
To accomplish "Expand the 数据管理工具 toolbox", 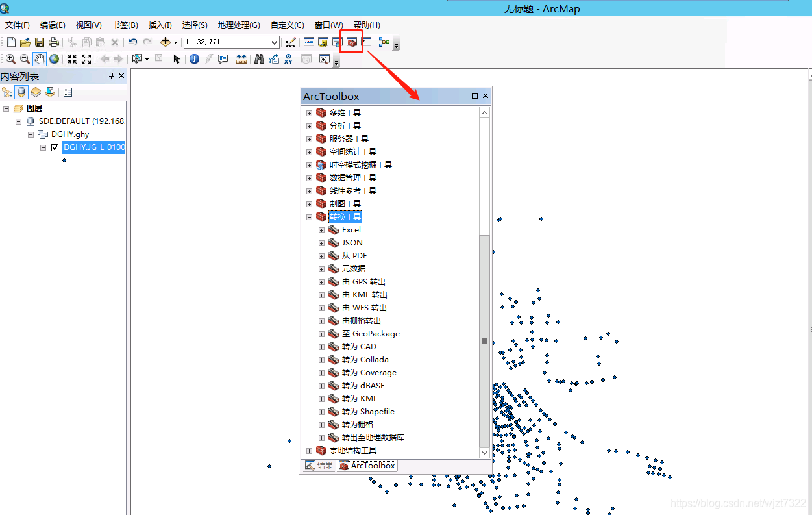I will (x=309, y=178).
